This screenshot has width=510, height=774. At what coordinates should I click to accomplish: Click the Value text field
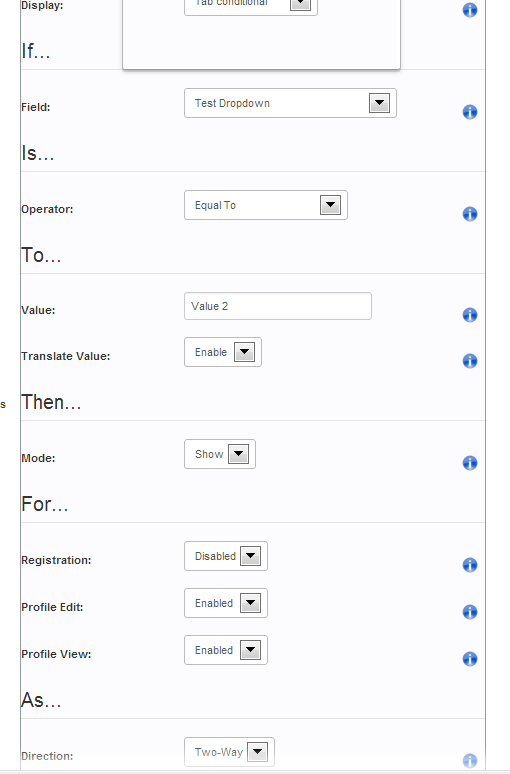(278, 306)
